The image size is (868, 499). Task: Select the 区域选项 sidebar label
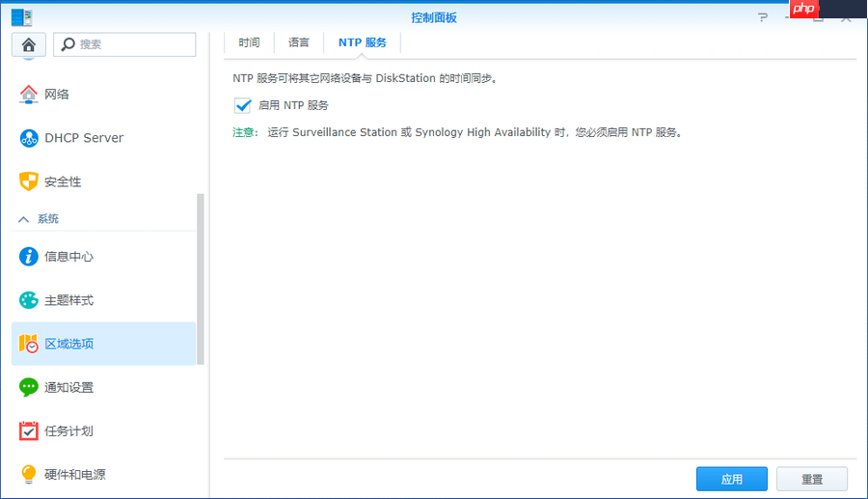68,344
